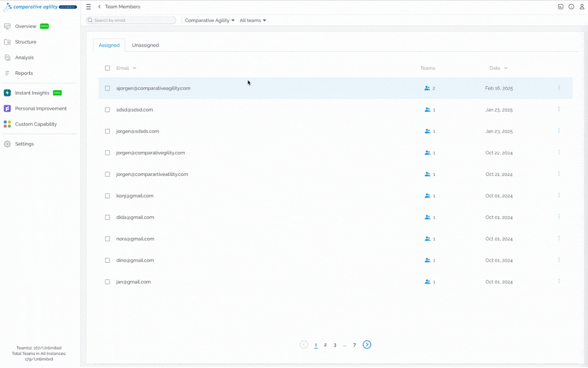The image size is (588, 368).
Task: Toggle the select-all checkbox beside Email
Action: click(107, 68)
